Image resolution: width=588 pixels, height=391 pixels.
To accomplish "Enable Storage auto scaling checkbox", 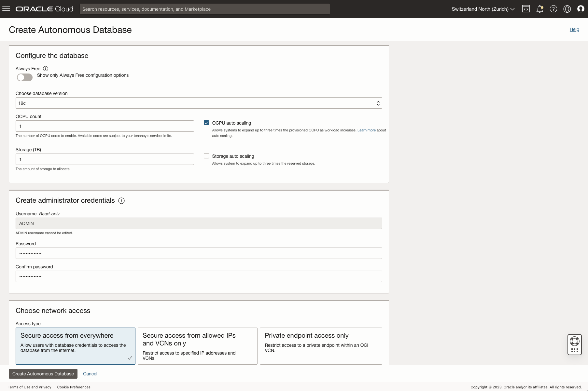I will [x=206, y=156].
